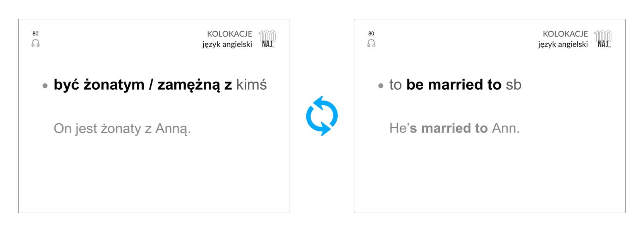Click 'język angielski' label on right card

(x=563, y=44)
